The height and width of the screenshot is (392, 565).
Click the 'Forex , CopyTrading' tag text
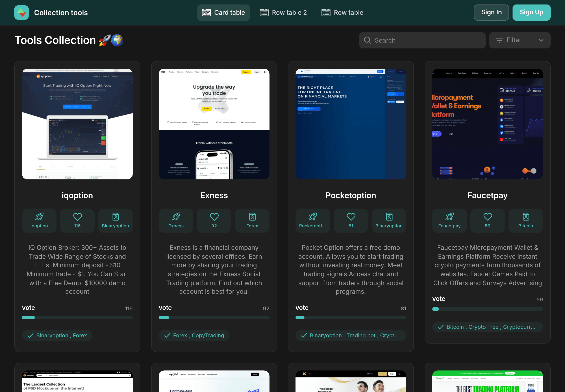199,335
